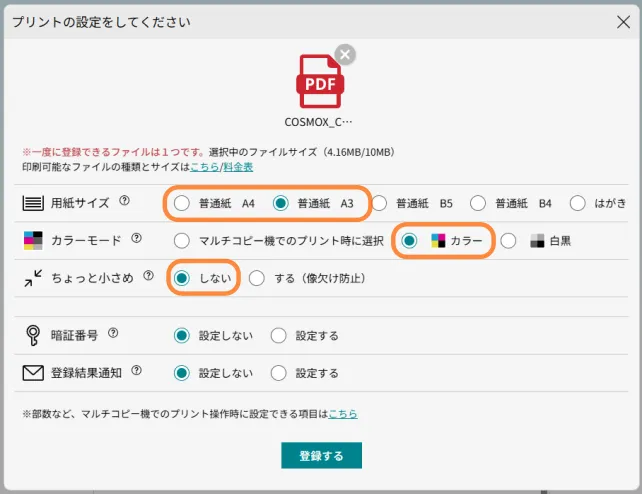
Task: Switch color mode to 白黒
Action: [x=509, y=240]
